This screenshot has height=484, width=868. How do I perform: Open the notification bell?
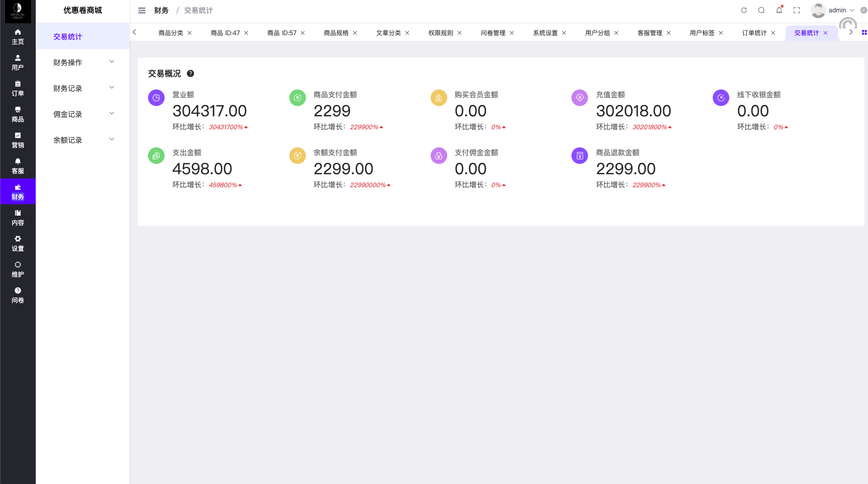tap(779, 10)
